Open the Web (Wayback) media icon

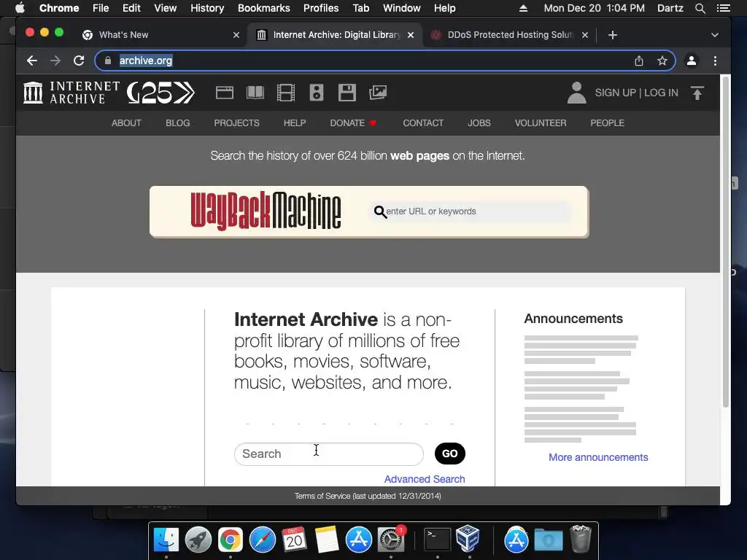[x=225, y=93]
